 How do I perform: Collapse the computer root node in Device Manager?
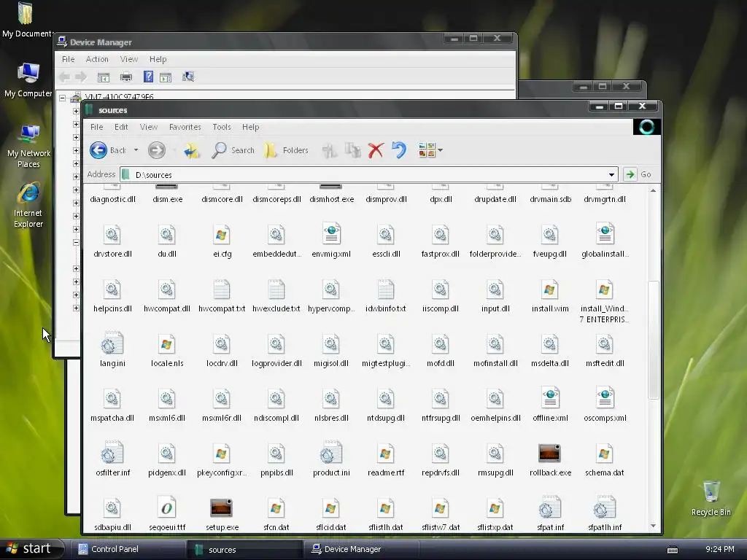pos(63,98)
